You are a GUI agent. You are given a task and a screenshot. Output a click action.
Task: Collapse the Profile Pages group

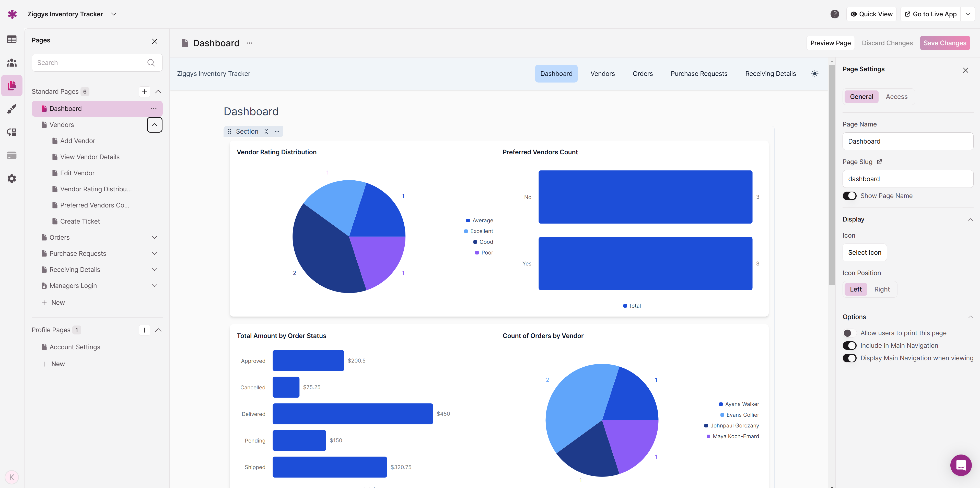coord(158,330)
